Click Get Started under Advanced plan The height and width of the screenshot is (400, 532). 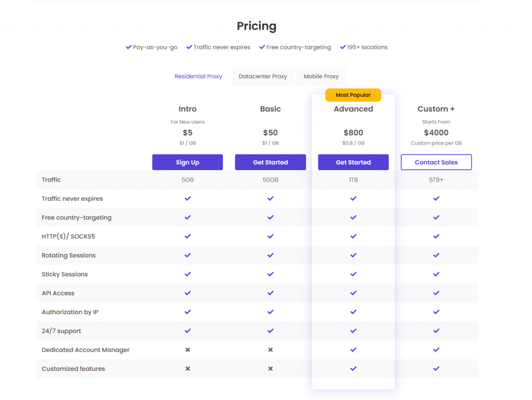tap(353, 162)
